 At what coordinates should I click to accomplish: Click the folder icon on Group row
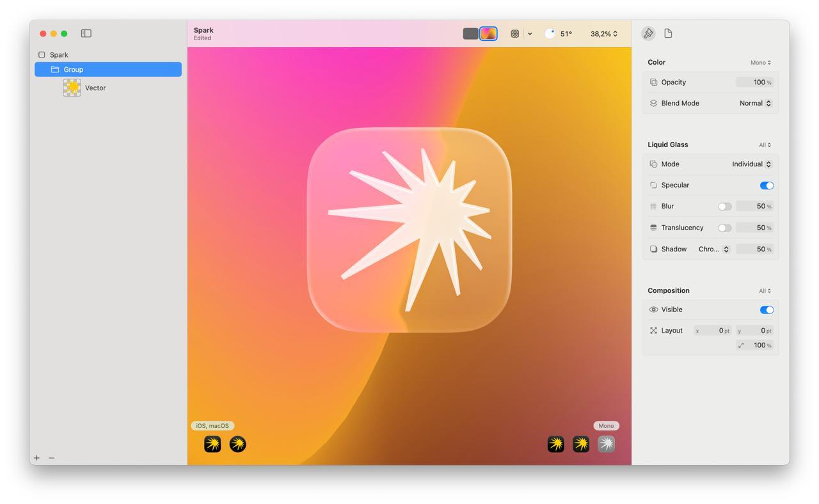pyautogui.click(x=55, y=69)
